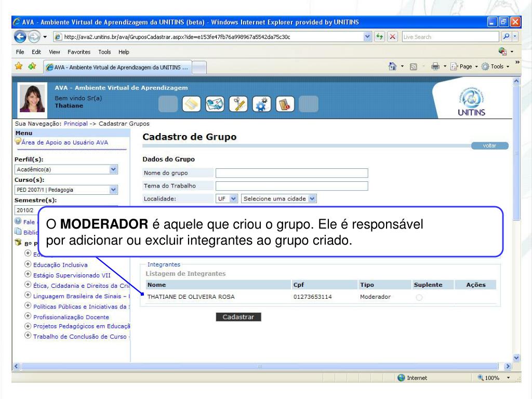Click the Live Search magnifier icon
Screen dimensions: 532x399
coord(506,36)
